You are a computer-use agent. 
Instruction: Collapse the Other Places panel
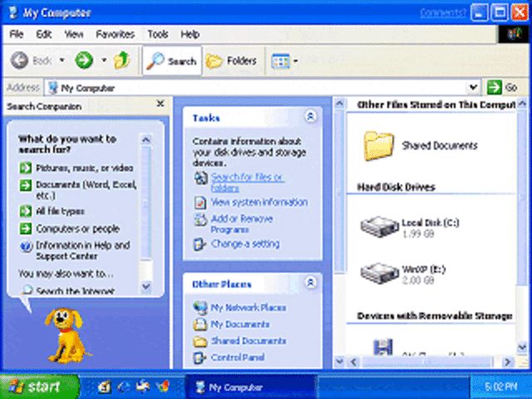click(x=310, y=283)
